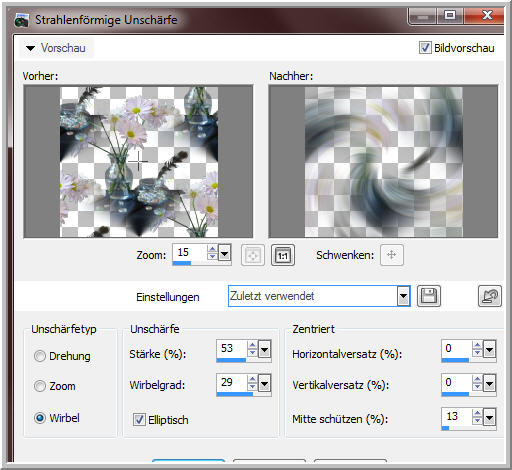The width and height of the screenshot is (512, 470).
Task: Increase the Wirbelgrad value with up arrow
Action: pyautogui.click(x=252, y=379)
